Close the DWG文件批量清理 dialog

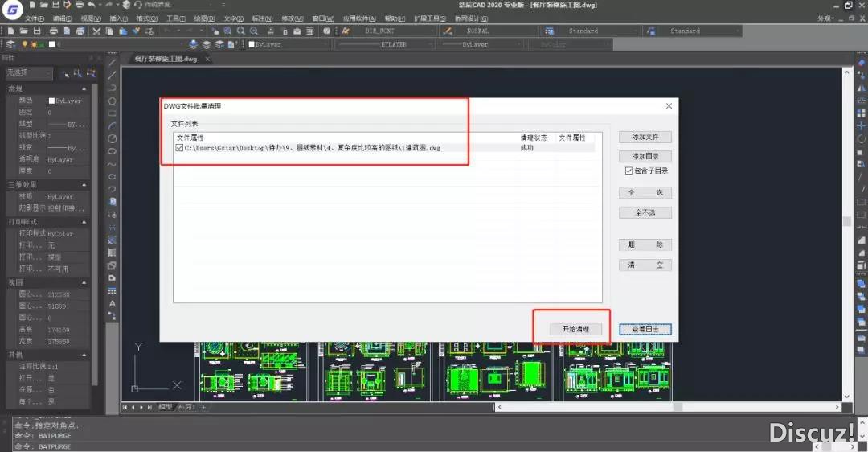[x=669, y=106]
